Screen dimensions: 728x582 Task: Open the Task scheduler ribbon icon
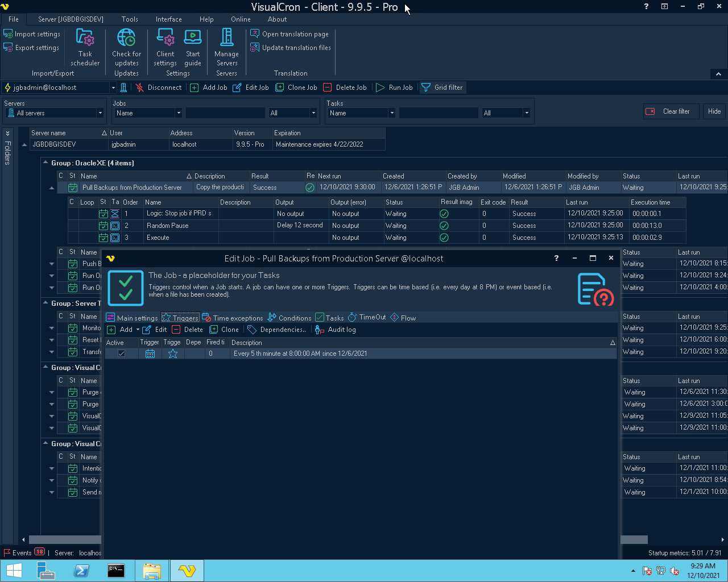click(x=85, y=48)
